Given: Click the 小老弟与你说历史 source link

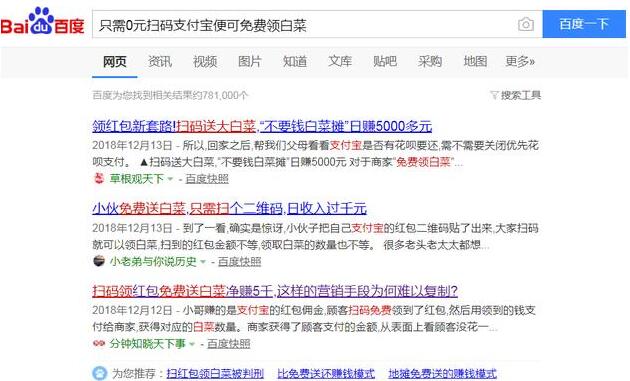Looking at the screenshot, I should click(153, 262).
